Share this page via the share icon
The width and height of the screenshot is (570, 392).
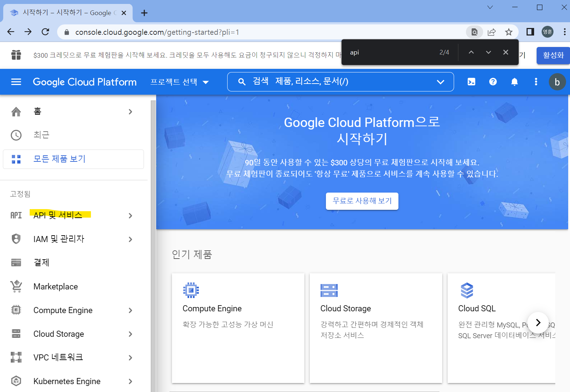[x=492, y=32]
